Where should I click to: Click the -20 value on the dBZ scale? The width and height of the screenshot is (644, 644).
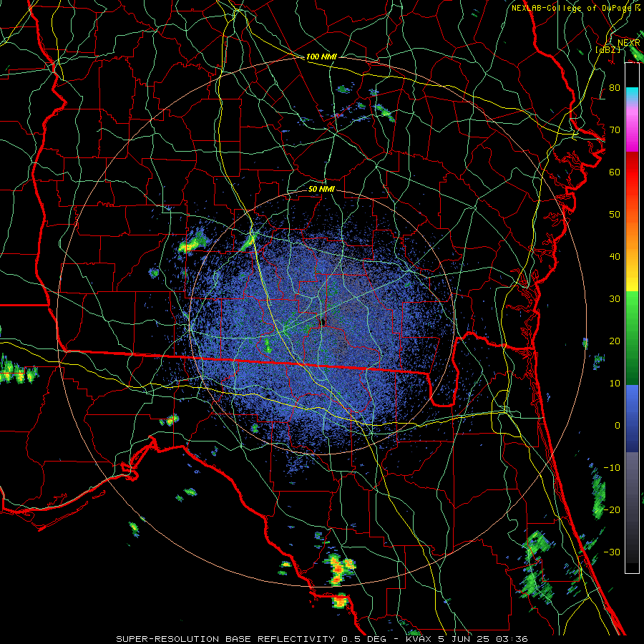coord(613,509)
